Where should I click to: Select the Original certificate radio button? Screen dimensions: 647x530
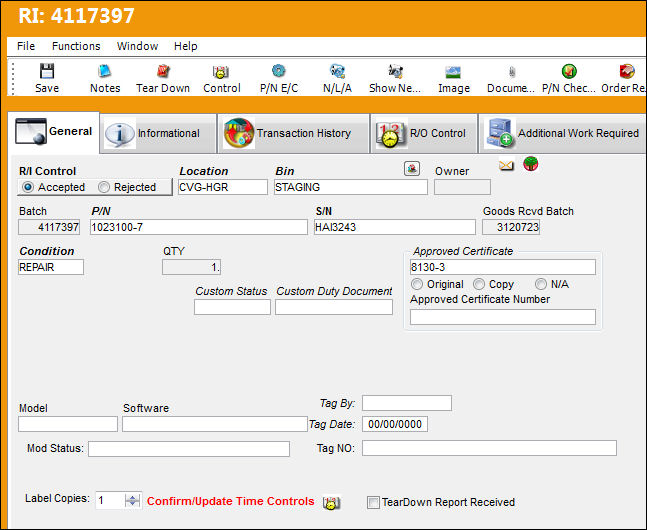[x=417, y=284]
